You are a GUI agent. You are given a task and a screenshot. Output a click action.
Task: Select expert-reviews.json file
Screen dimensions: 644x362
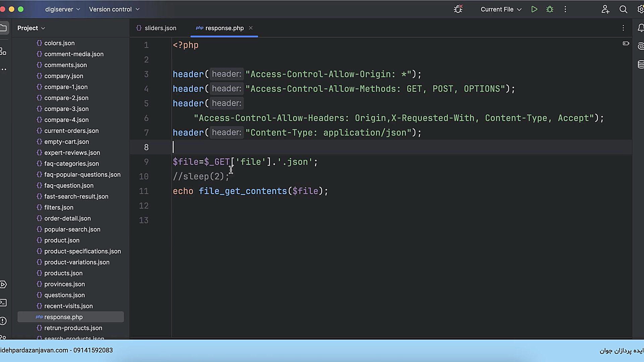(72, 153)
